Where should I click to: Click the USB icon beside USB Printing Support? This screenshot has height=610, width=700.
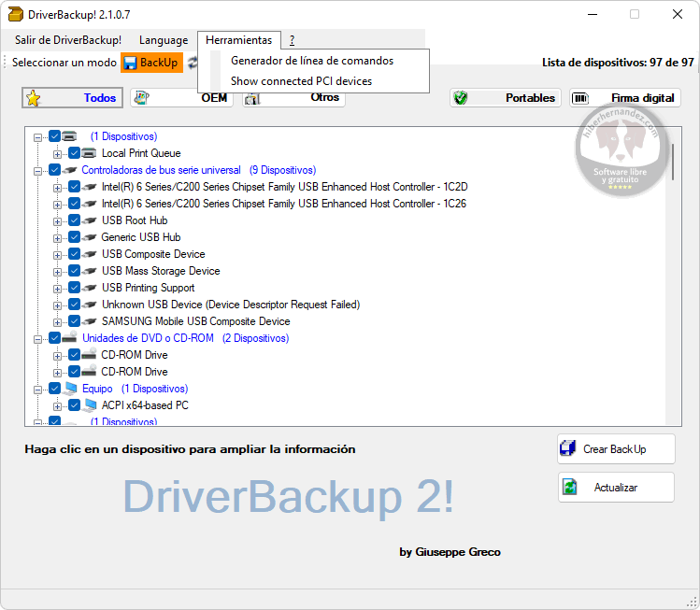click(89, 288)
